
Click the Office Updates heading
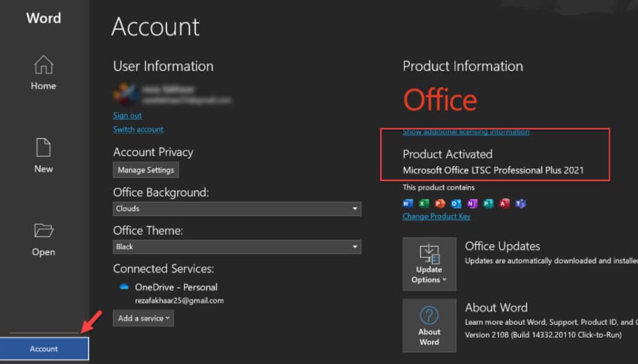503,246
